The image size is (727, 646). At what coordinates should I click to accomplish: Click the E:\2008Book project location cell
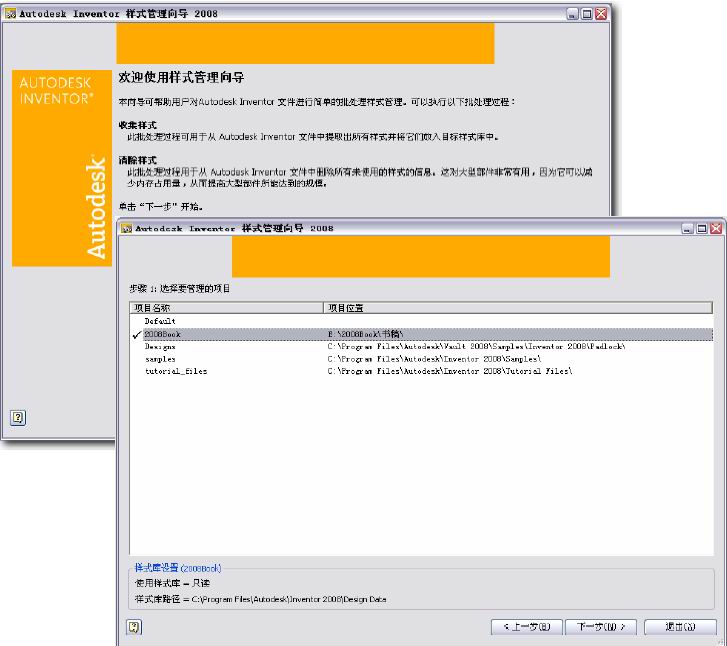point(365,334)
